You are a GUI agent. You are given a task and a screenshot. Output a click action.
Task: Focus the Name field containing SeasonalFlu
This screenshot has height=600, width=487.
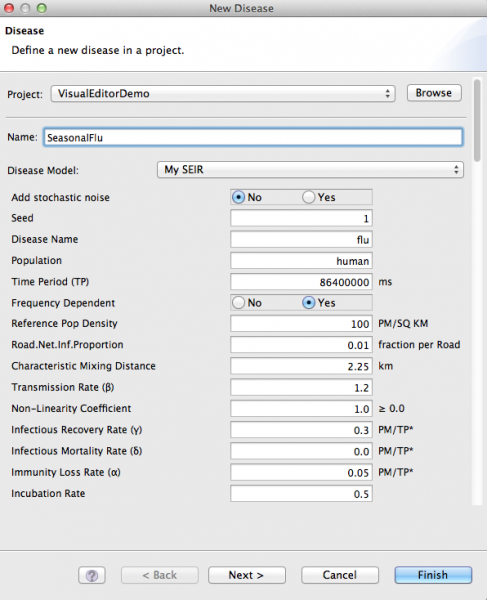(x=253, y=137)
